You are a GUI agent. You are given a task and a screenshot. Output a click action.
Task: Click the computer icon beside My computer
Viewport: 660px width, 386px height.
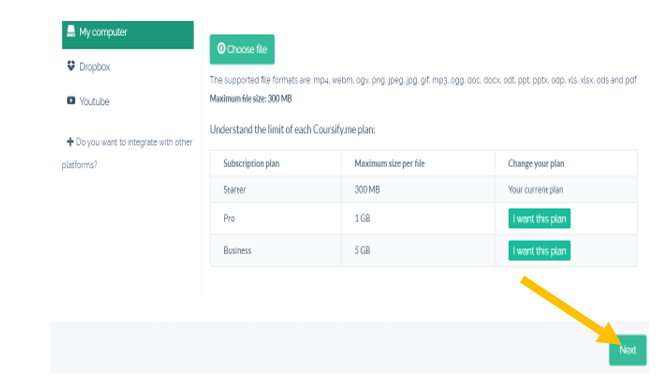[71, 31]
